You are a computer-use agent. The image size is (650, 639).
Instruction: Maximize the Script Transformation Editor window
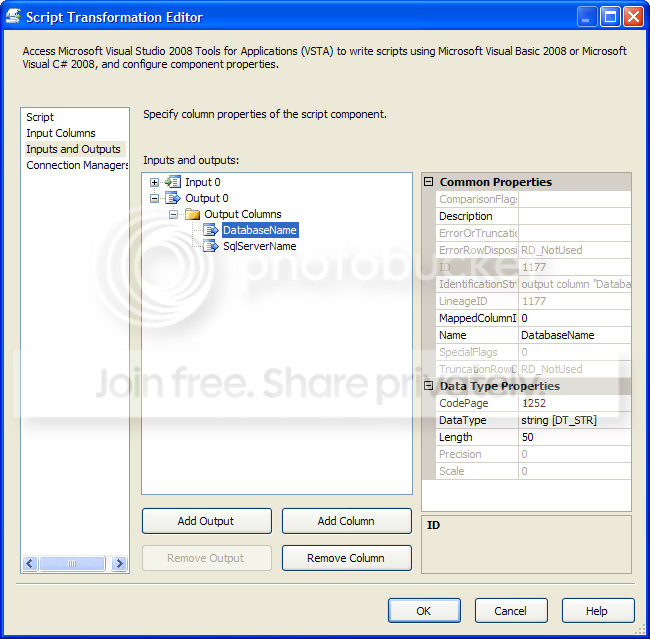pos(610,17)
